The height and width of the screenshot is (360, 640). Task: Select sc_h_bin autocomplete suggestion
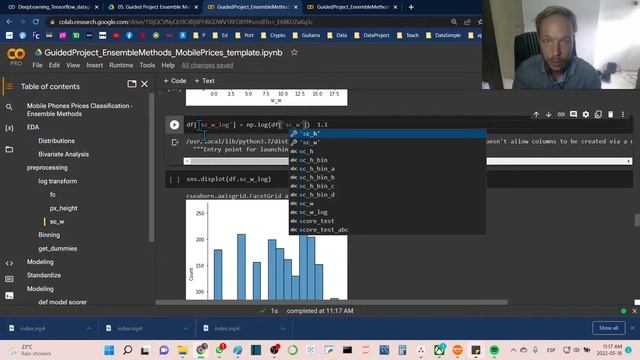tap(387, 160)
